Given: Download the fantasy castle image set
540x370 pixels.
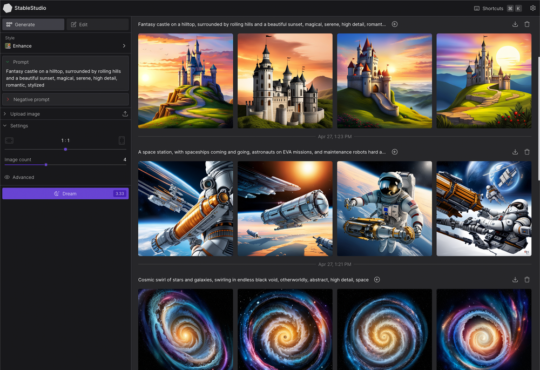Looking at the screenshot, I should 515,24.
